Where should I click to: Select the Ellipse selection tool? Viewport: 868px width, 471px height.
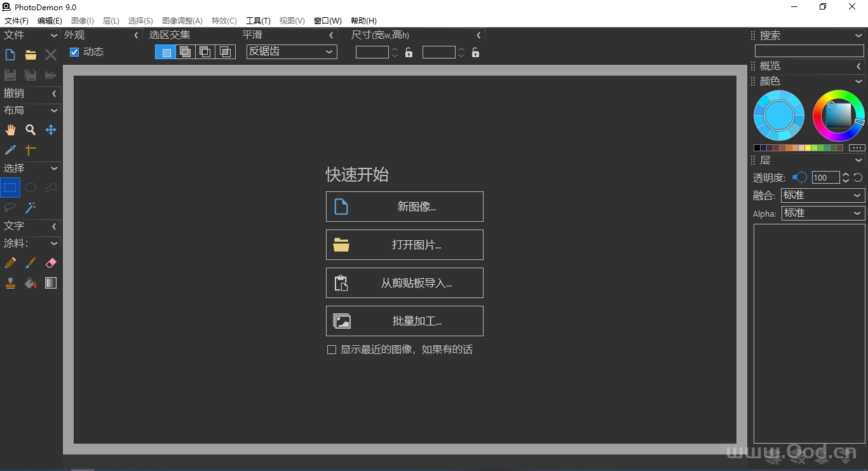(x=31, y=188)
